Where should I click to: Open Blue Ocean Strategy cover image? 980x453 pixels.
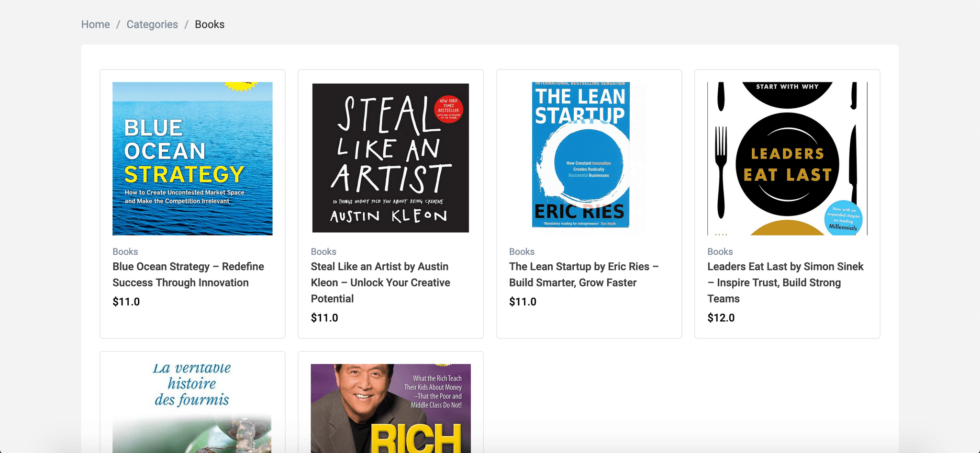pyautogui.click(x=192, y=159)
